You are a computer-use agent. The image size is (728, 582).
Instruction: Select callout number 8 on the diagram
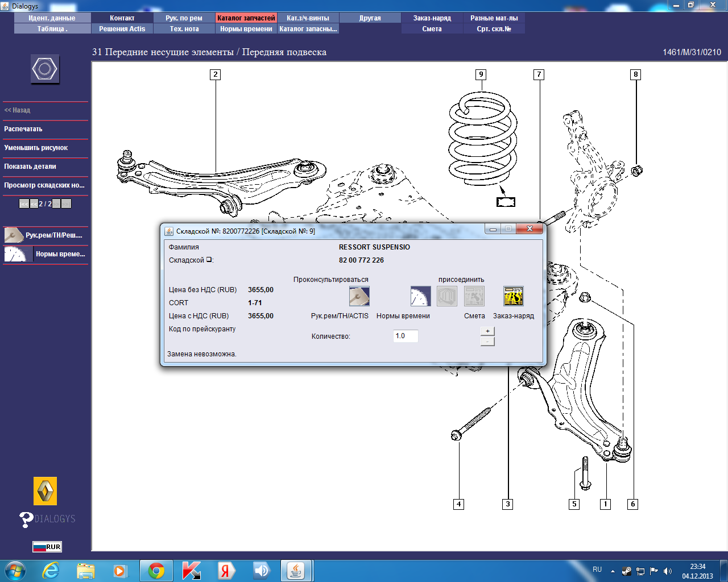click(x=636, y=74)
